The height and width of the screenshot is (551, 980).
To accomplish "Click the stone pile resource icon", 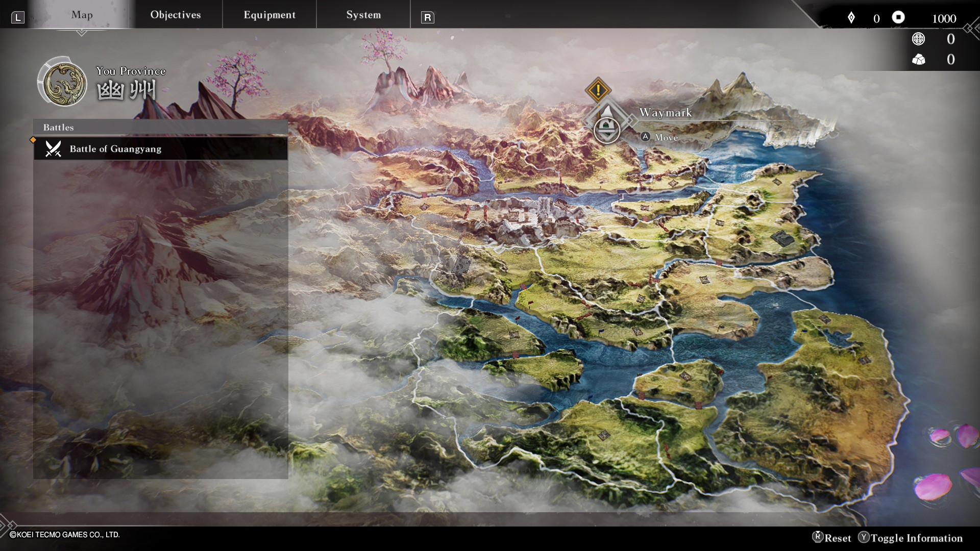I will coord(919,60).
